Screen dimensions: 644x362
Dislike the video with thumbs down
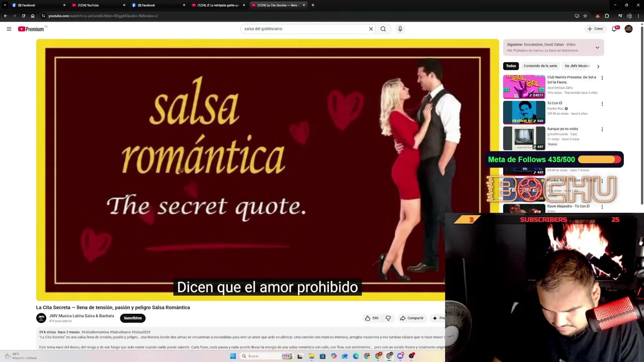(x=388, y=318)
